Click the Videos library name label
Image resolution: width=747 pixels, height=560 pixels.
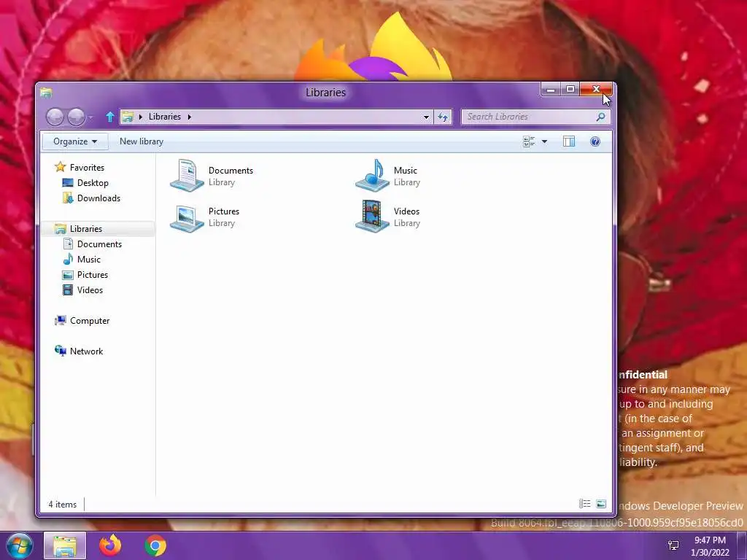click(406, 211)
